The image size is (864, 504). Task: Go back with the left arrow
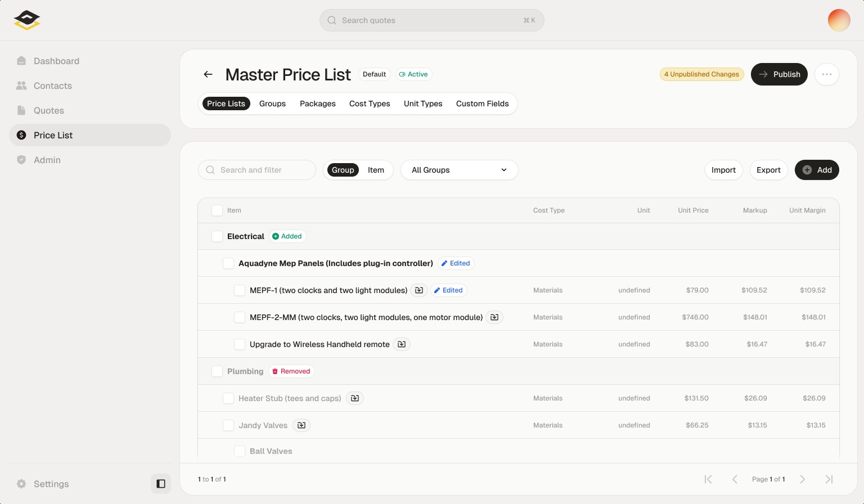coord(208,74)
